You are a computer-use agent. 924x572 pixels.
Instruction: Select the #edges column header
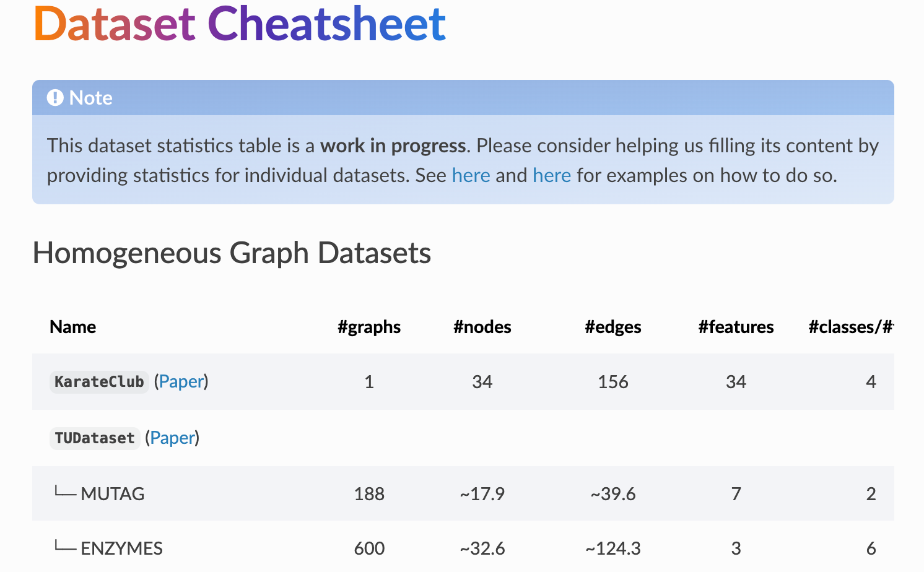point(613,327)
